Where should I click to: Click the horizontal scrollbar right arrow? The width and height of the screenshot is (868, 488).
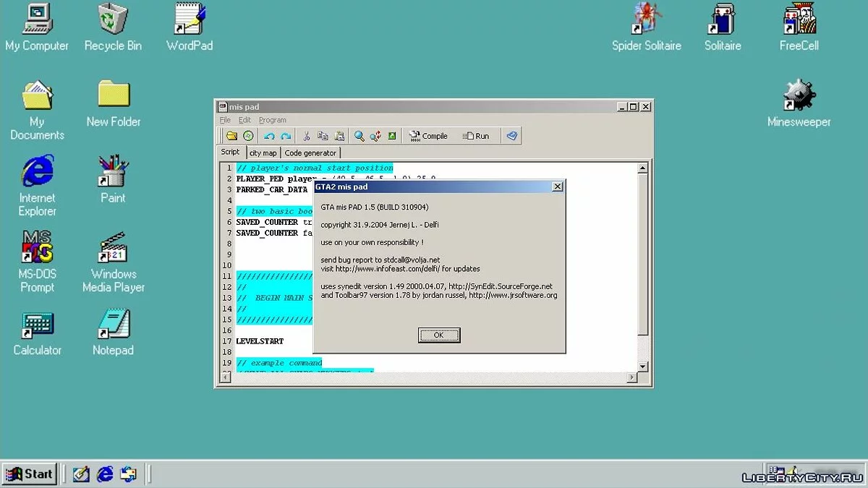(x=632, y=377)
